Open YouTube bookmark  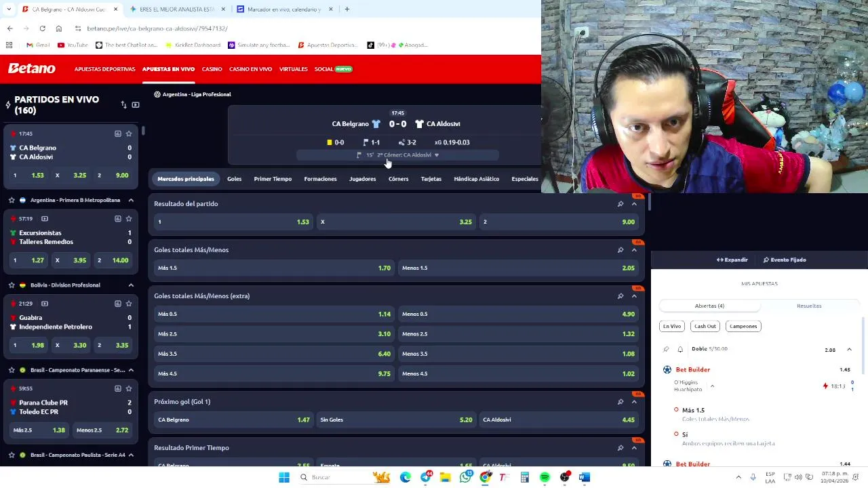tap(73, 45)
